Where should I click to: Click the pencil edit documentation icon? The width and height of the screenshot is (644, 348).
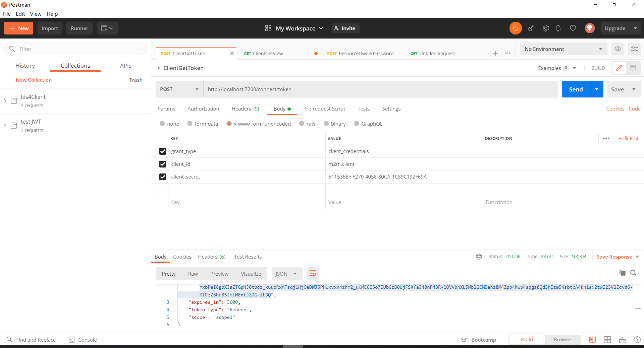tap(619, 68)
